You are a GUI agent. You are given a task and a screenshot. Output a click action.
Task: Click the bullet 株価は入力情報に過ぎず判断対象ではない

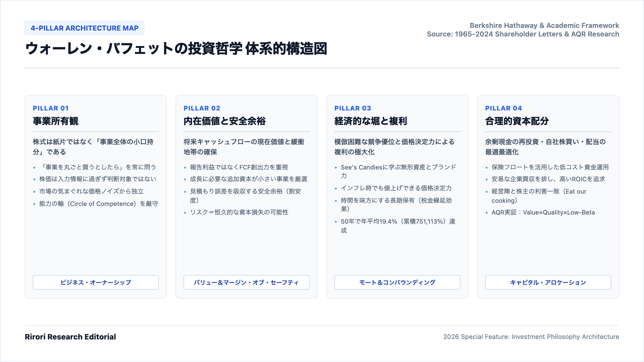98,179
